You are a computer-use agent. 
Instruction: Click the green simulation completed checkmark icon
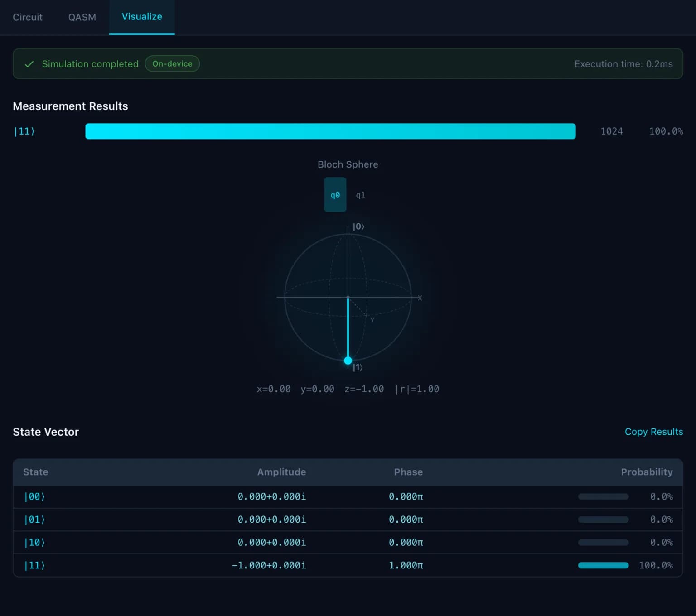pos(29,64)
